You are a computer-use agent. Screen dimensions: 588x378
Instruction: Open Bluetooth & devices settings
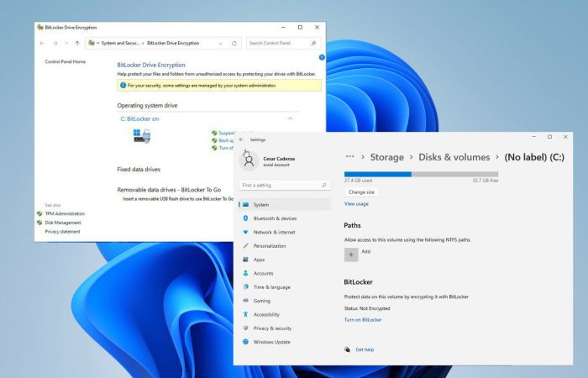(285, 218)
